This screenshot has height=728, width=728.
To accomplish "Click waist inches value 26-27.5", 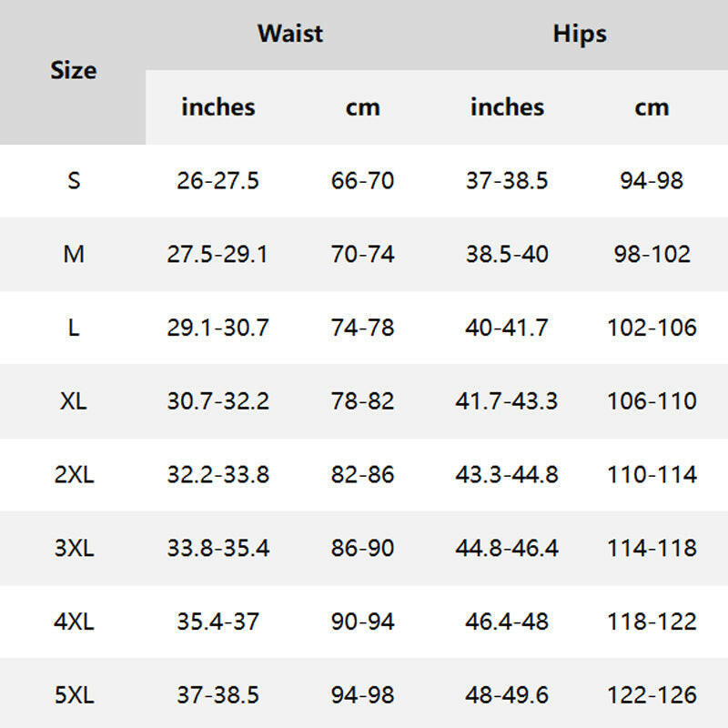I will pos(218,181).
